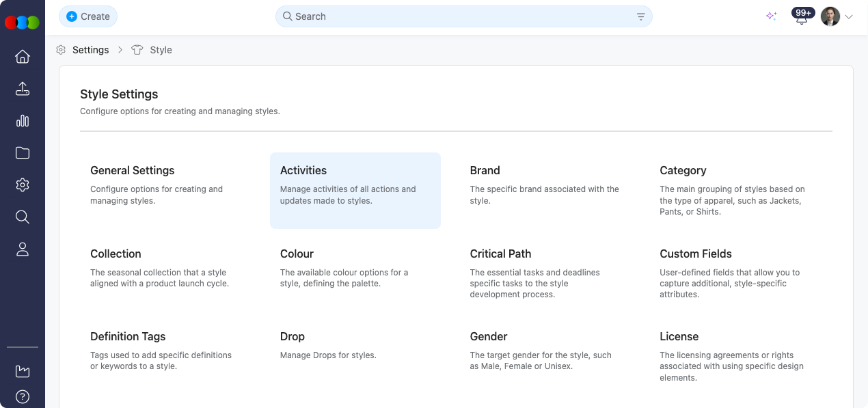Open the bar chart analytics icon
868x408 pixels.
[23, 121]
